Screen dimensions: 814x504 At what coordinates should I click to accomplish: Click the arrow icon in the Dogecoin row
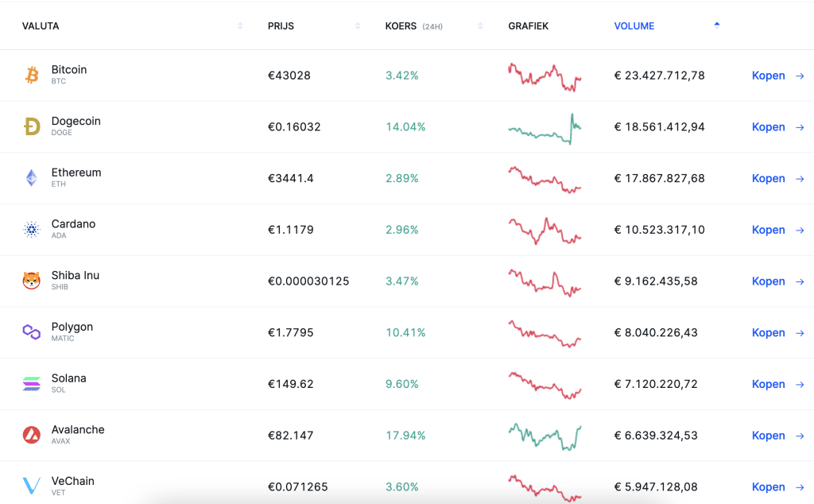(800, 127)
